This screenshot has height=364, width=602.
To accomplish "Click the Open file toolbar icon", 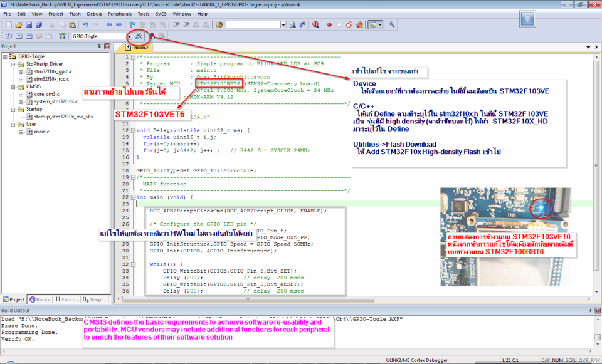I will (x=19, y=25).
